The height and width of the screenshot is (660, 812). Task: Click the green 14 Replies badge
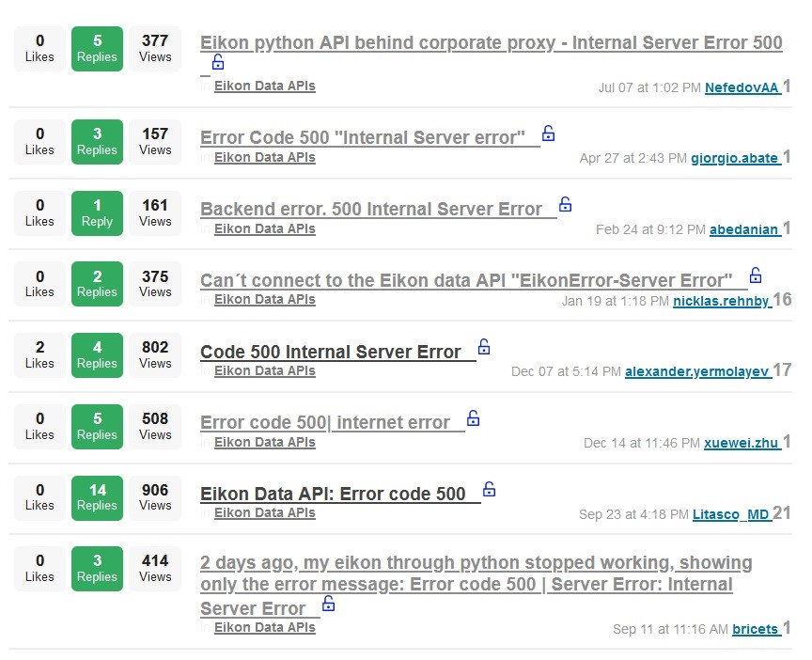tap(97, 496)
